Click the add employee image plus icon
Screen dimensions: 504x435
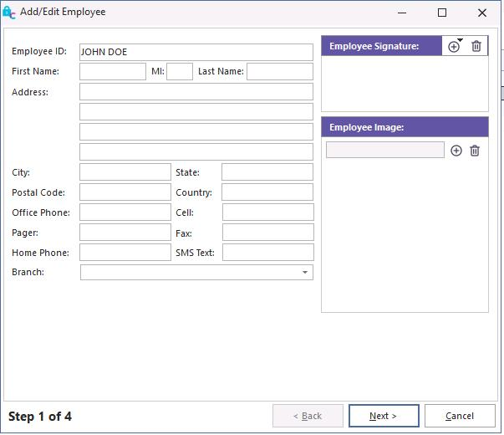tap(456, 151)
